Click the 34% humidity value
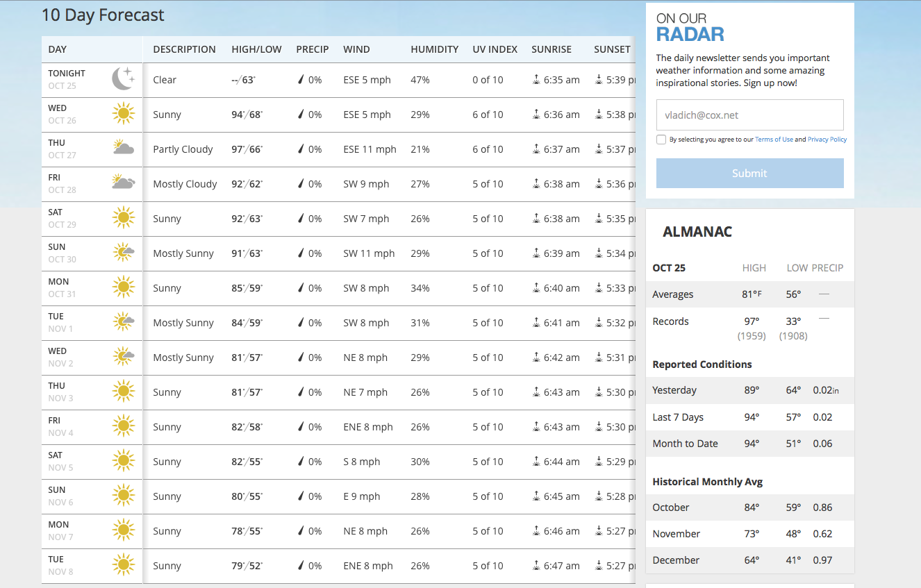 pyautogui.click(x=420, y=288)
